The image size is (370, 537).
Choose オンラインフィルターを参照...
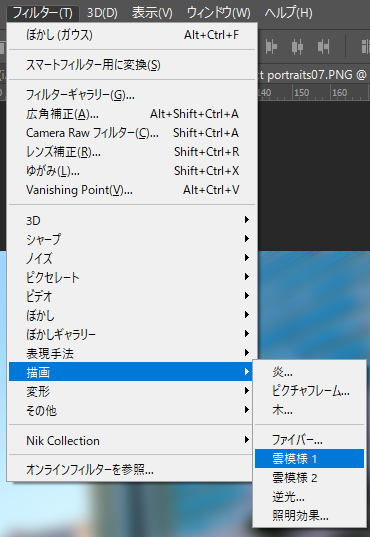[x=132, y=470]
